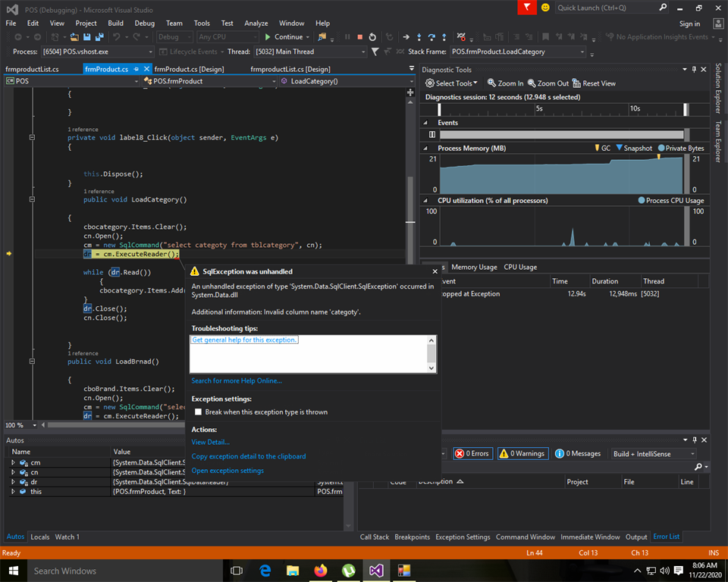Pin the Diagnostic Tools panel
Screen dimensions: 728x582
tap(694, 69)
